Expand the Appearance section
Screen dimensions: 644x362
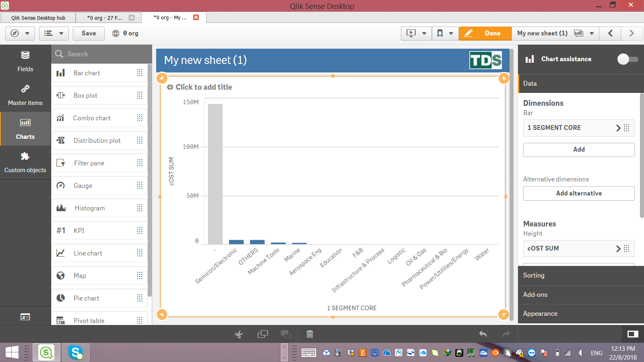(x=581, y=314)
